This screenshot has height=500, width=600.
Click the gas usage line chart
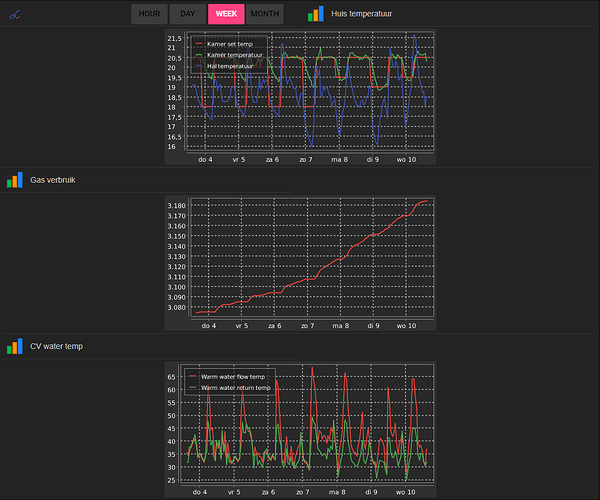coord(310,258)
